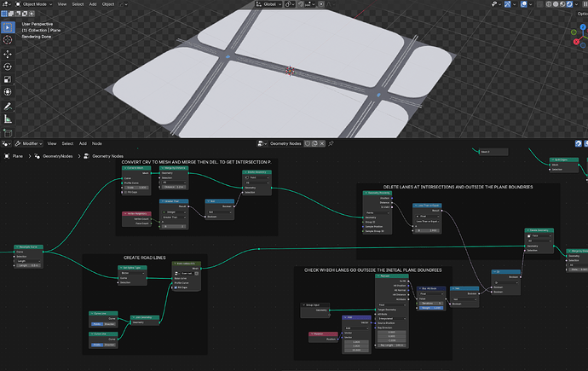Screen dimensions: 588x371
Task: Select Points mode on lower Curve Line node
Action: pyautogui.click(x=97, y=345)
